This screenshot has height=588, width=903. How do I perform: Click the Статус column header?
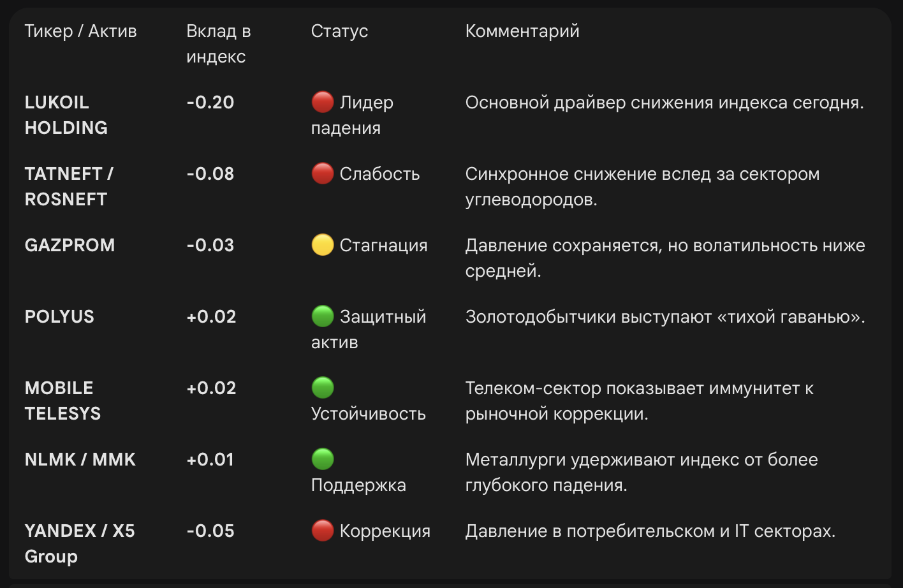click(339, 31)
